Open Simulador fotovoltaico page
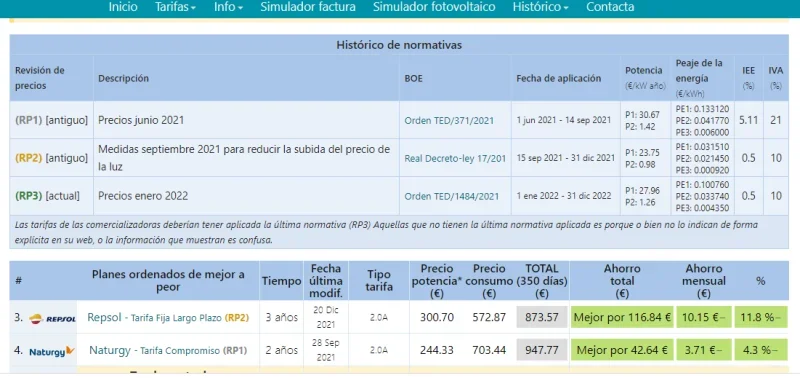 (434, 7)
